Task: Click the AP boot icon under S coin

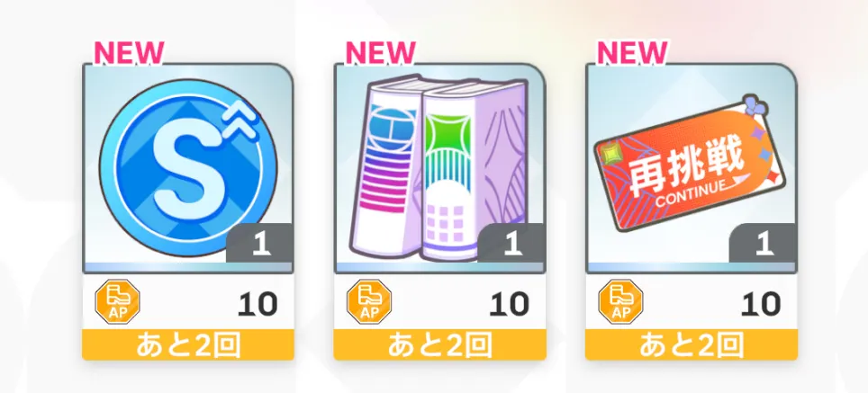Action: [117, 301]
